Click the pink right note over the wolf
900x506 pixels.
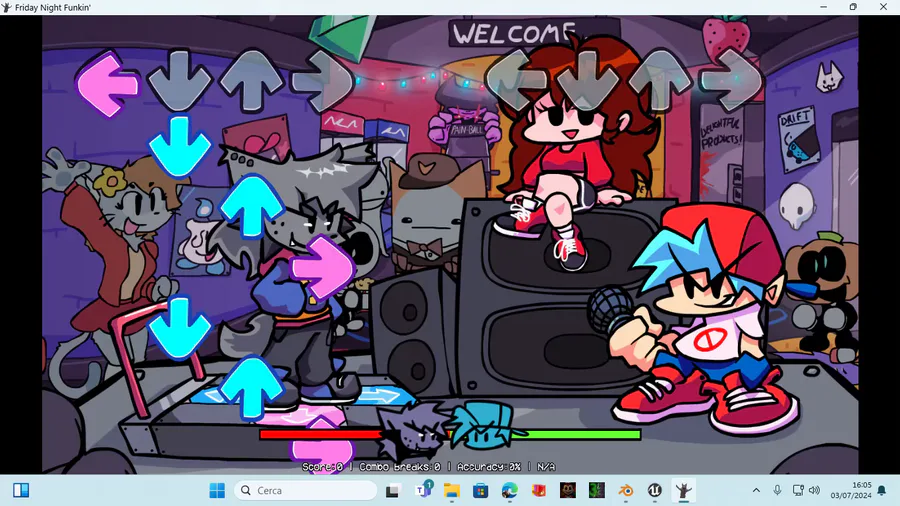pos(323,267)
